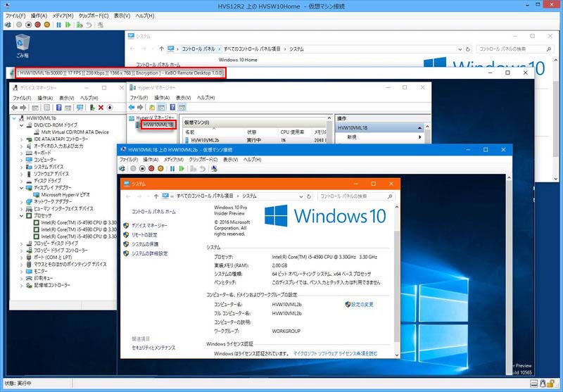Click Turn Off icon in HVW10VML2b toolbar
The height and width of the screenshot is (392, 563).
(x=142, y=168)
